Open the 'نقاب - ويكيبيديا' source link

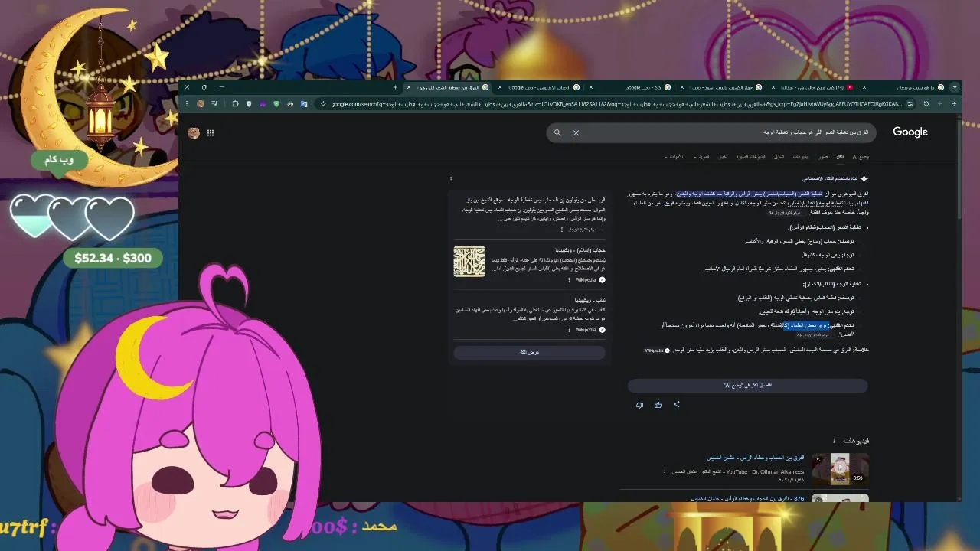click(590, 300)
